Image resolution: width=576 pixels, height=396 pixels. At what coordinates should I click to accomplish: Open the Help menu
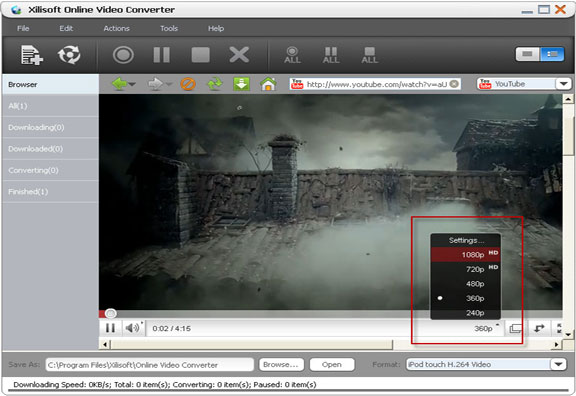pyautogui.click(x=216, y=28)
